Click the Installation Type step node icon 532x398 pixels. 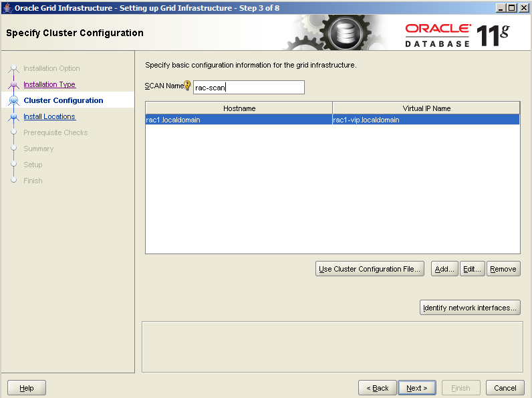point(13,84)
